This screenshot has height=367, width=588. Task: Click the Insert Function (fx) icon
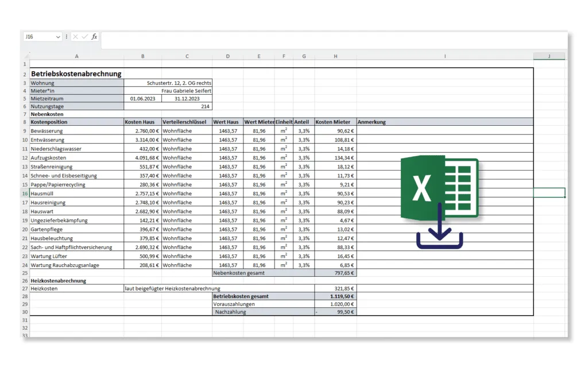pos(93,37)
